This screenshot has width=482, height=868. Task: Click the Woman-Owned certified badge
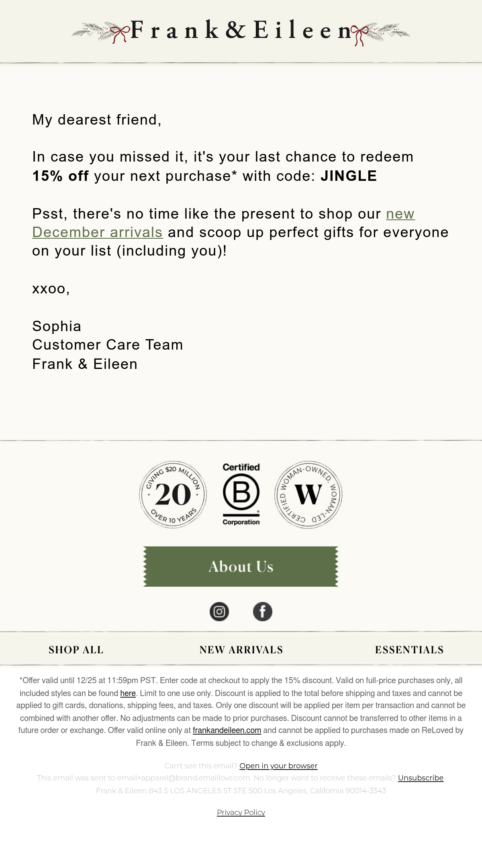coord(308,495)
